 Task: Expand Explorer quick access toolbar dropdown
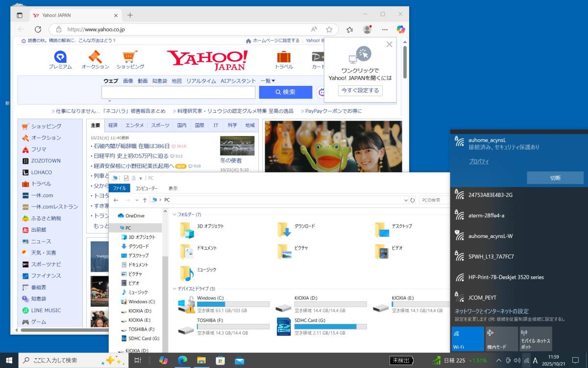click(141, 178)
